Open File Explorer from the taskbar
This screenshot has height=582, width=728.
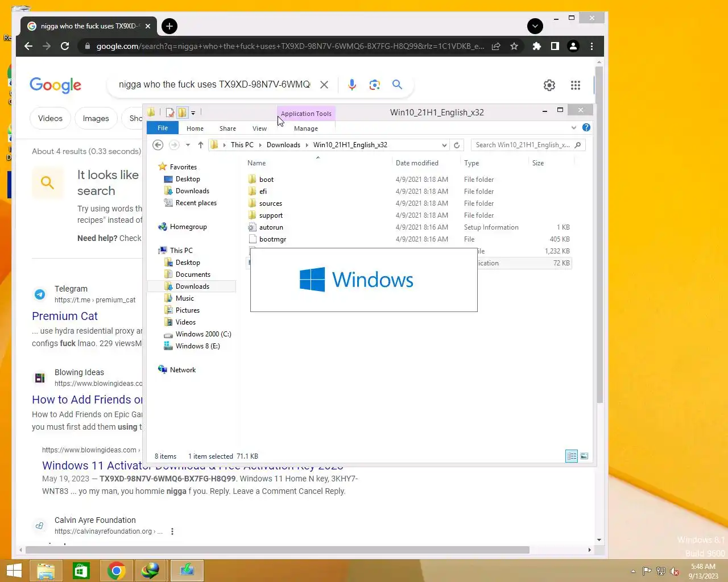coord(46,571)
